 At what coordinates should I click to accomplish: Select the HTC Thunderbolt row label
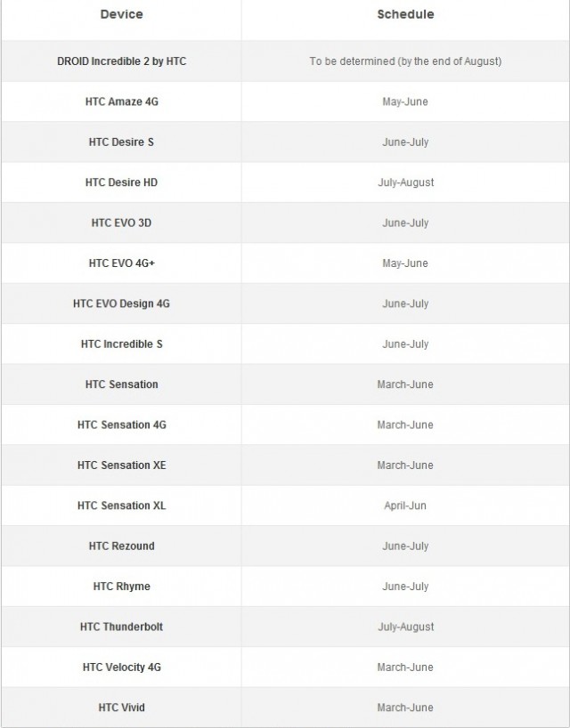click(122, 627)
